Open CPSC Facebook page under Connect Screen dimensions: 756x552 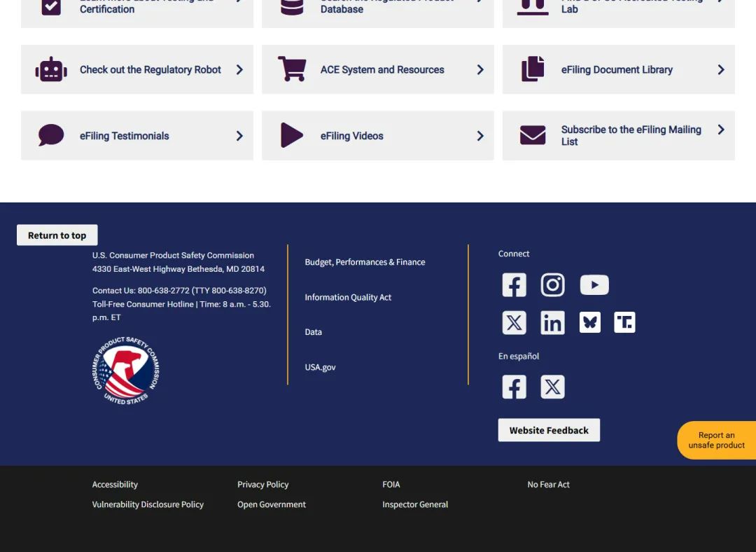coord(514,284)
